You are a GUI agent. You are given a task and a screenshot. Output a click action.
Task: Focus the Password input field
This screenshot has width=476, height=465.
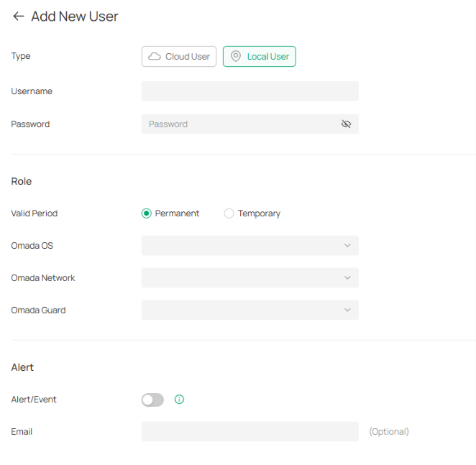(250, 124)
